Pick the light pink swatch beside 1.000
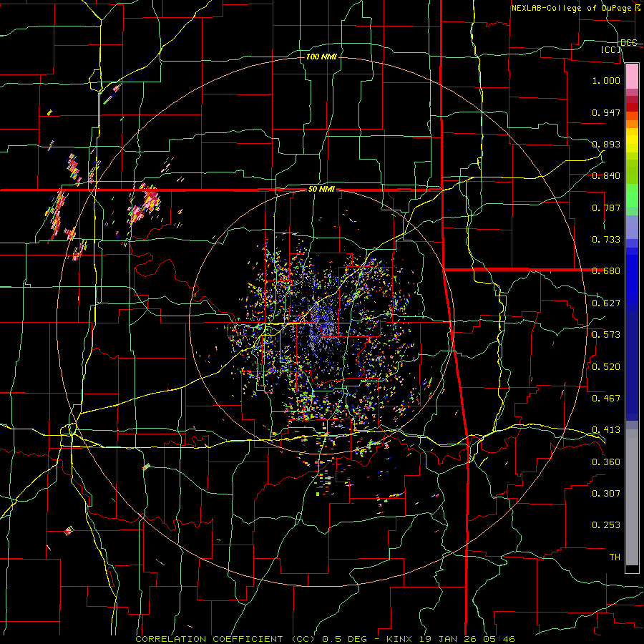This screenshot has height=644, width=644. click(632, 77)
